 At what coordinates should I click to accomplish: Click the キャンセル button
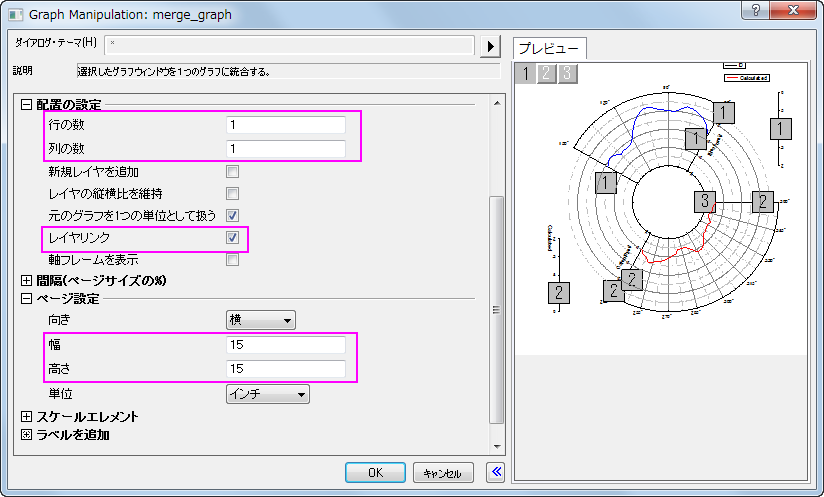pos(442,472)
